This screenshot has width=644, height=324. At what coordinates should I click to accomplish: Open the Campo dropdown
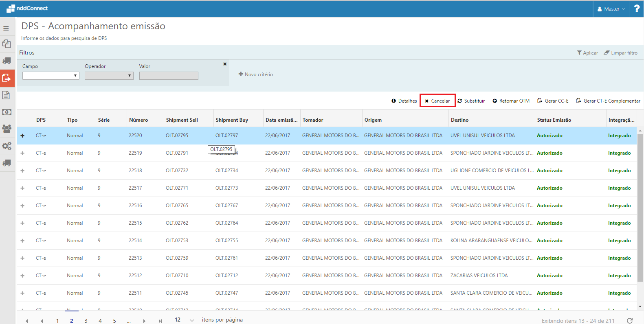point(51,76)
